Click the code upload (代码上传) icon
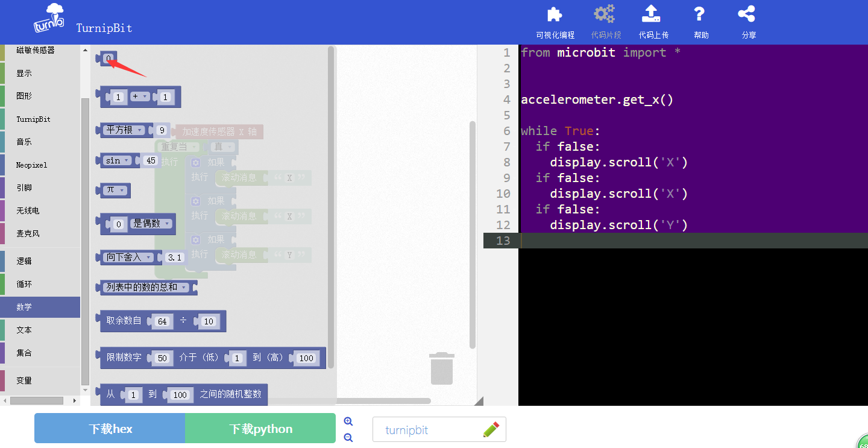This screenshot has height=448, width=868. (x=652, y=14)
